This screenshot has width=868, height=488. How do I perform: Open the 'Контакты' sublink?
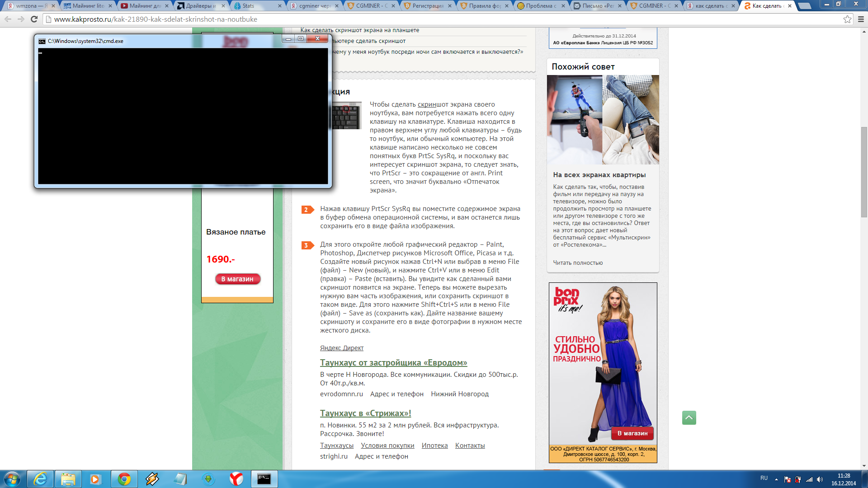point(470,446)
